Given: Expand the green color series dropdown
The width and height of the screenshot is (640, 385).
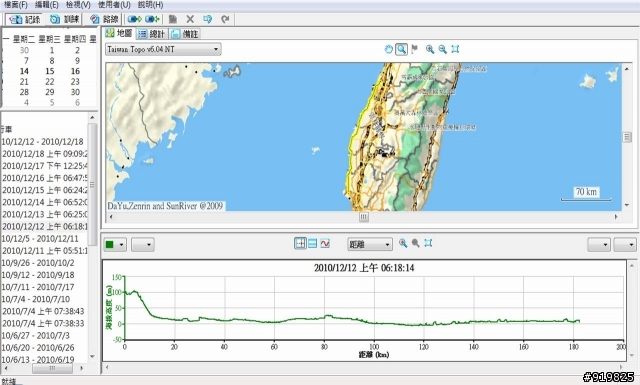Looking at the screenshot, I should click(x=115, y=245).
